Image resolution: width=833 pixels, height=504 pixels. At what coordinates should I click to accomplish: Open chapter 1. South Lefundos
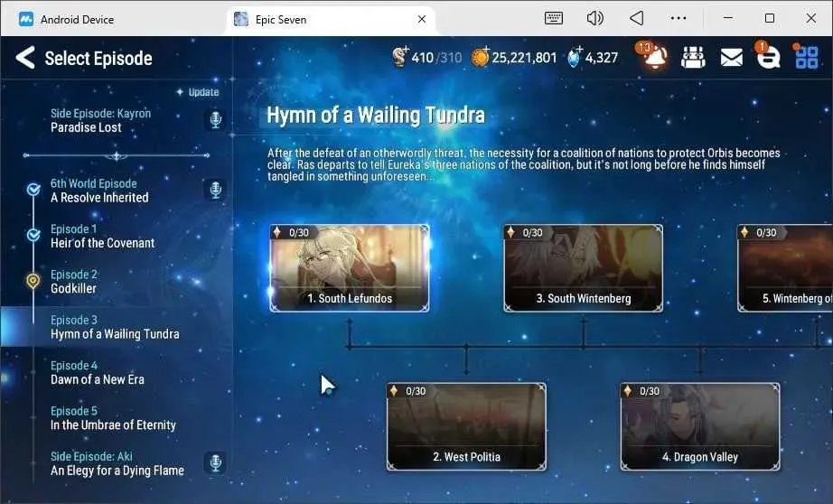(350, 267)
